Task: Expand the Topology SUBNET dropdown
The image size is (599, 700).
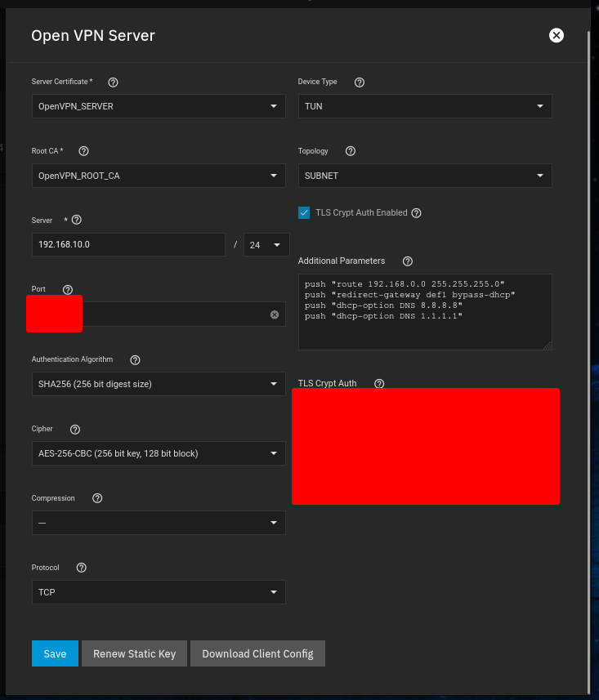Action: point(424,176)
